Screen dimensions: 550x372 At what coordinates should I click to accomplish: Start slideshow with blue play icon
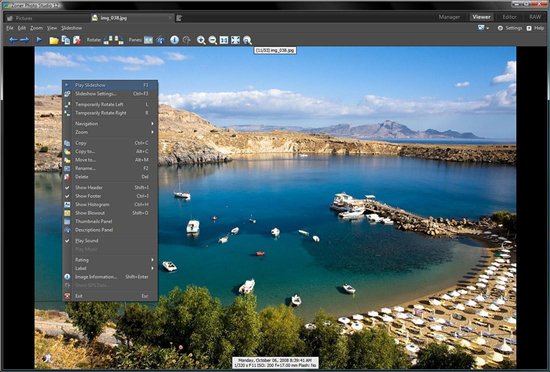39,40
